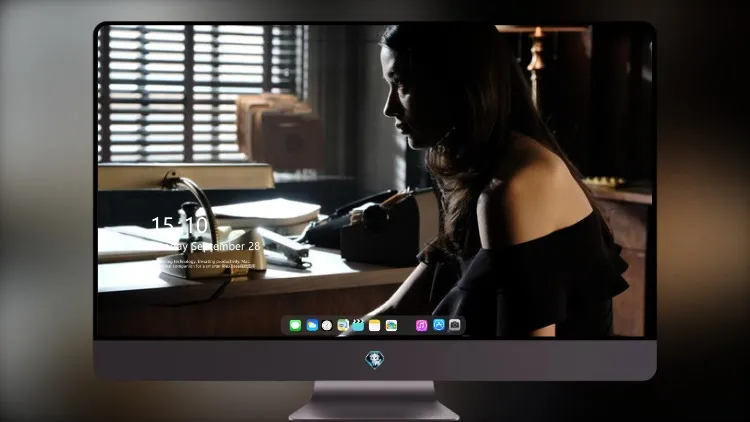
Task: Open the Photos gallery app in dock
Action: coord(391,325)
